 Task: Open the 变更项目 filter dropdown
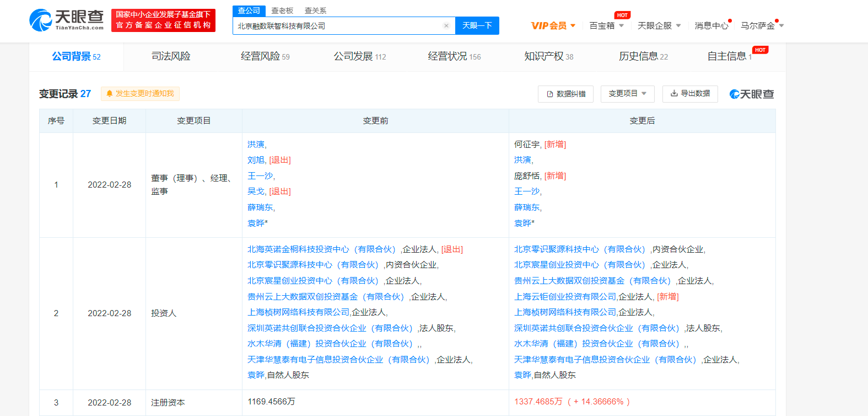[x=627, y=94]
